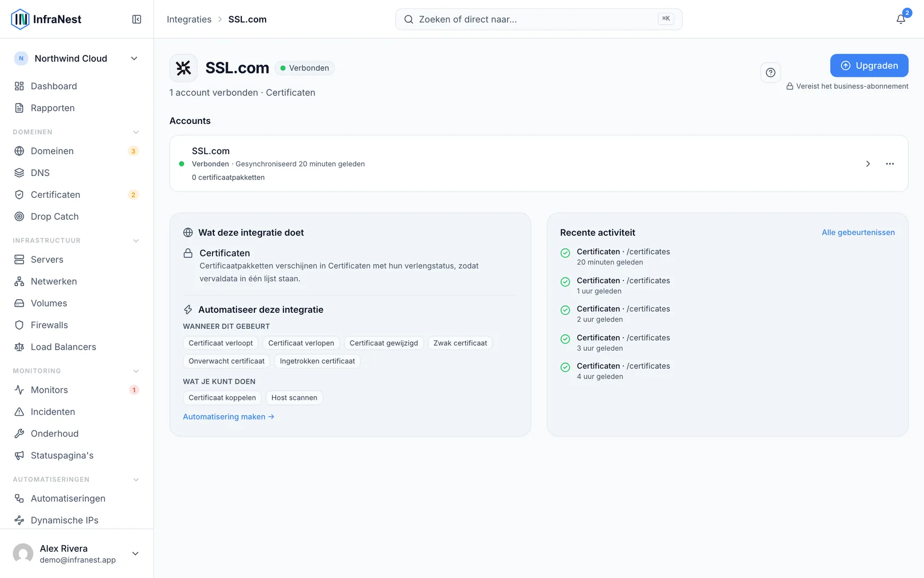Viewport: 924px width, 578px height.
Task: Click the InfraNest logo icon
Action: [20, 19]
